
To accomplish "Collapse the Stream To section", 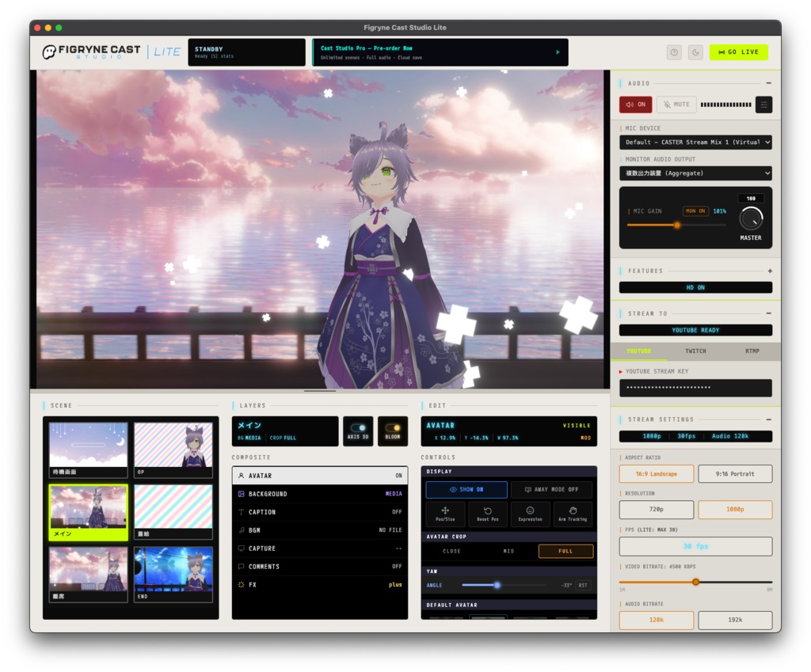I will (768, 313).
